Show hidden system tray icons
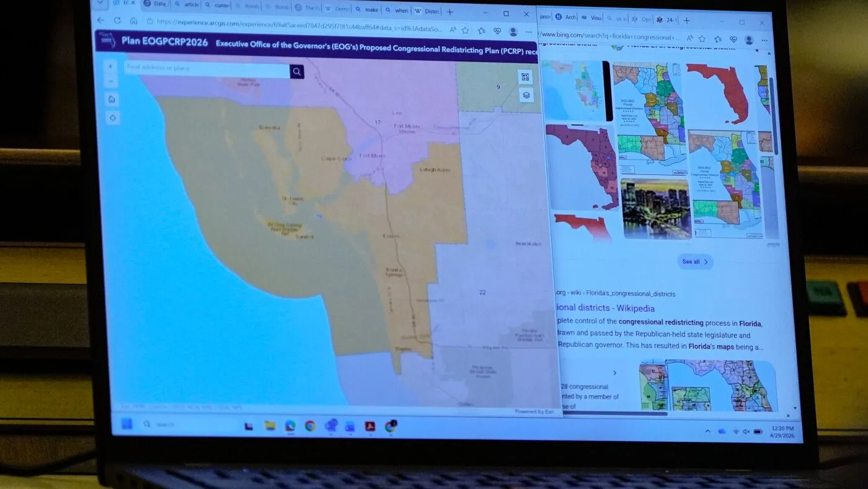868x489 pixels. [x=707, y=431]
